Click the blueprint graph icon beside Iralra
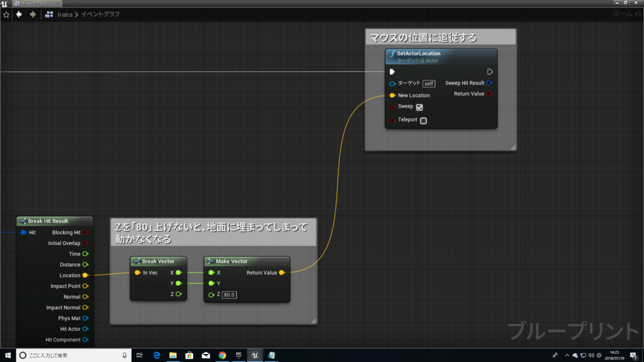The width and height of the screenshot is (644, 362). (x=49, y=14)
